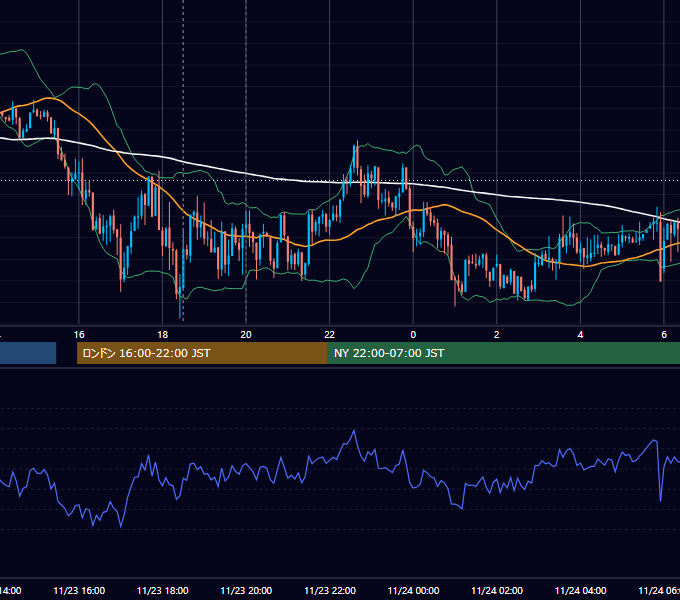The image size is (680, 600).
Task: Click the hour label 2 on chart axis
Action: (497, 335)
